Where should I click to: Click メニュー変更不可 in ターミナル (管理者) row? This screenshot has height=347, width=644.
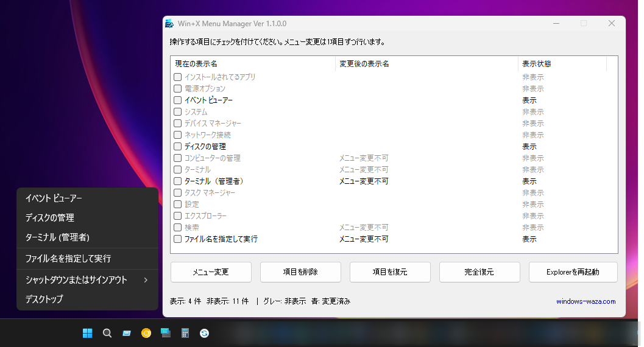coord(364,181)
